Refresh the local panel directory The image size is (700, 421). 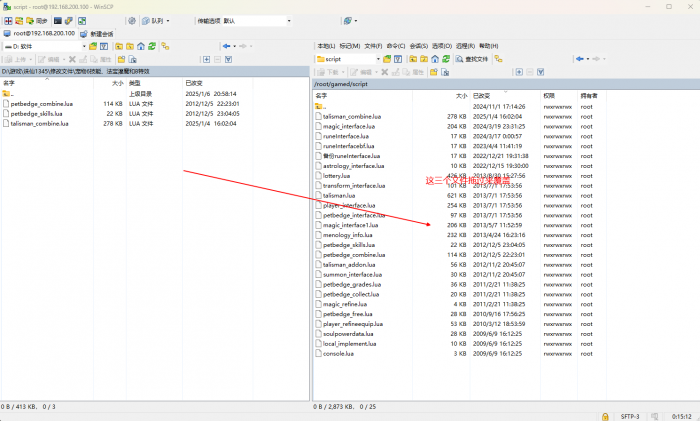152,46
